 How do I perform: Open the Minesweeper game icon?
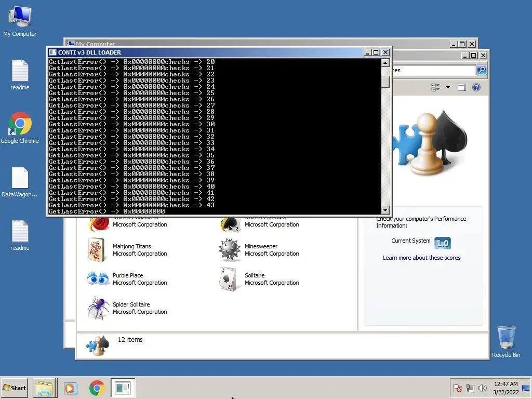(x=229, y=250)
